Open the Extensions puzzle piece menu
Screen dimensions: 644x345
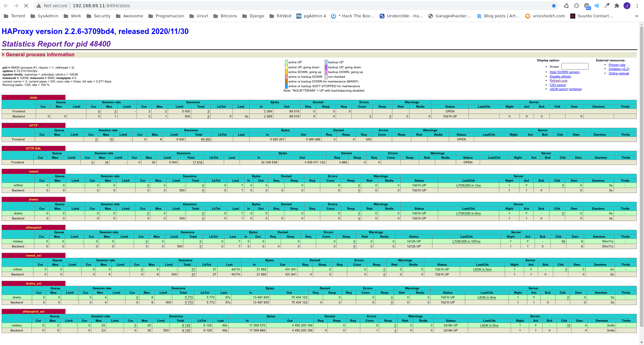click(617, 6)
